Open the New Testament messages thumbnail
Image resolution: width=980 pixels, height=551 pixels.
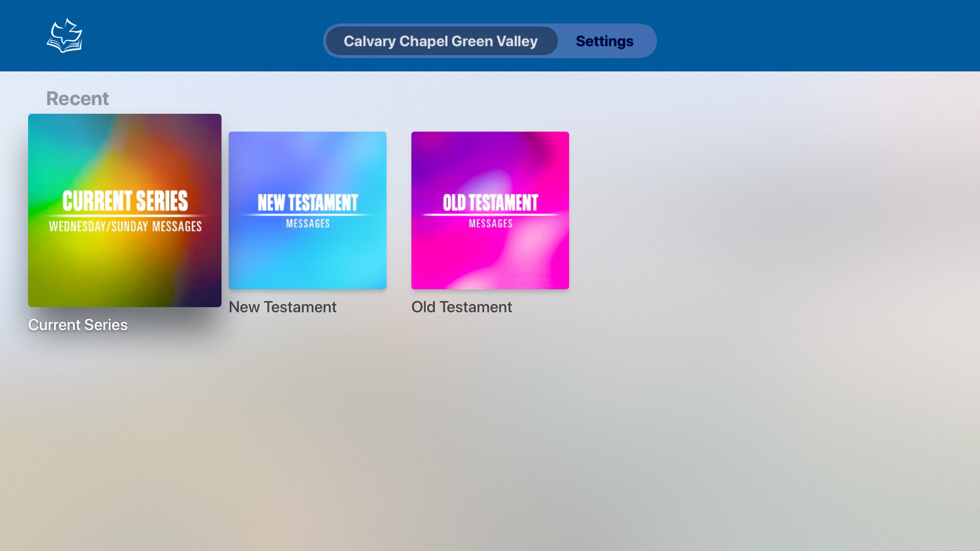(307, 210)
